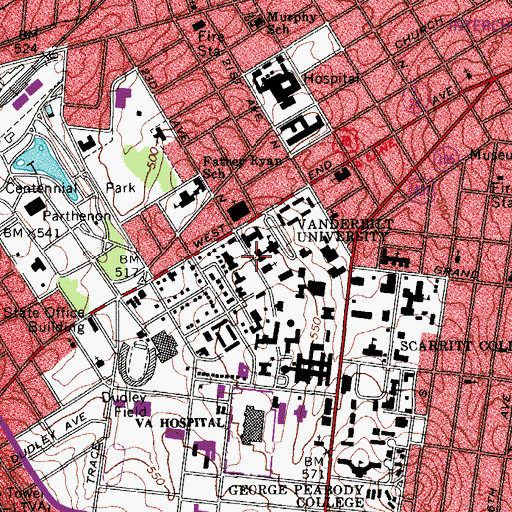Screen dimensions: 512x512
Task: Click the GRAND street label
Action: point(456,272)
